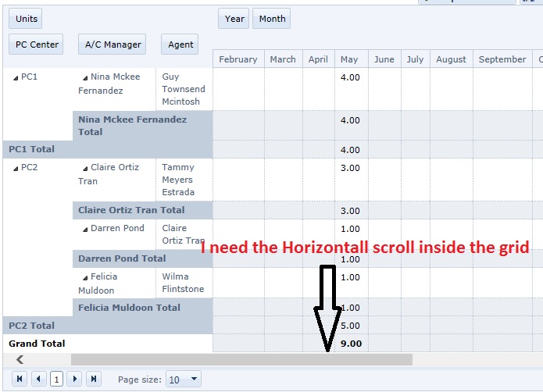Select the March column header
543x392 pixels.
pyautogui.click(x=284, y=59)
